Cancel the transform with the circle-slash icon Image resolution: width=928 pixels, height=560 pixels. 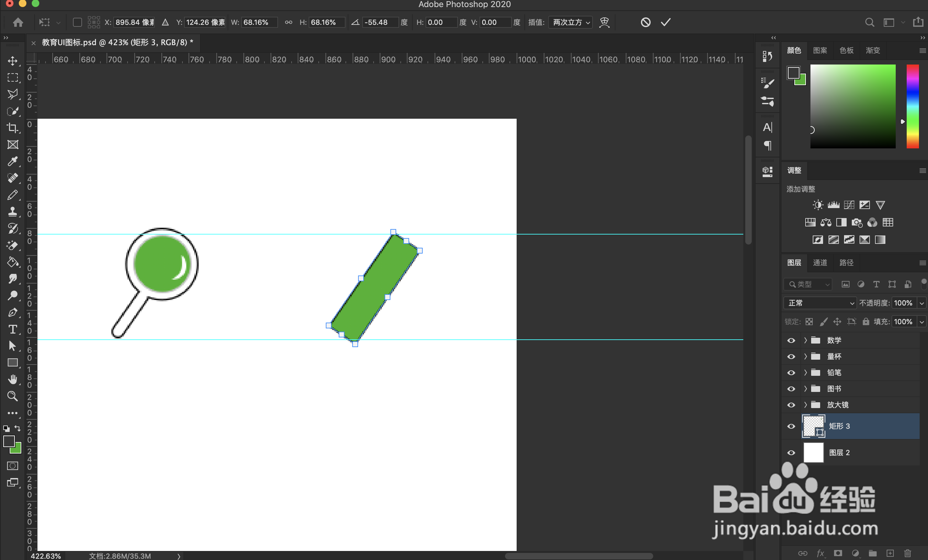(x=645, y=22)
